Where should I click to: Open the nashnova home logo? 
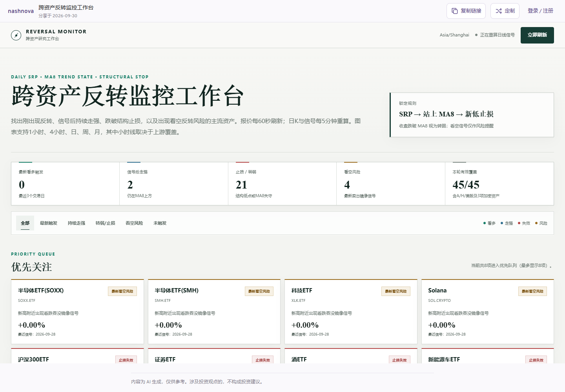pyautogui.click(x=21, y=11)
